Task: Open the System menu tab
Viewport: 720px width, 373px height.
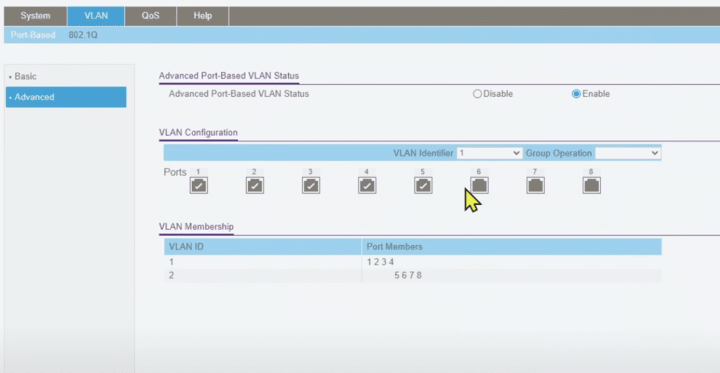Action: [x=35, y=16]
